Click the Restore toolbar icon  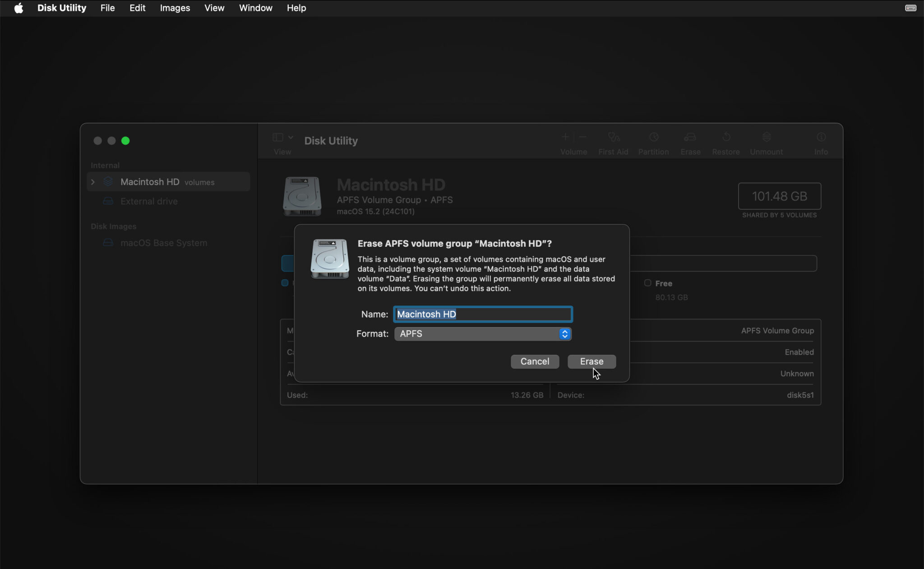[725, 141]
